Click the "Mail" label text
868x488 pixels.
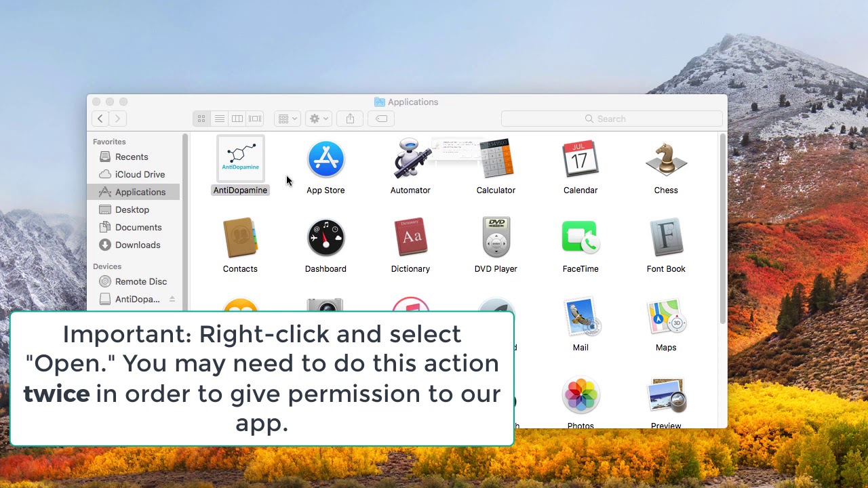click(580, 347)
